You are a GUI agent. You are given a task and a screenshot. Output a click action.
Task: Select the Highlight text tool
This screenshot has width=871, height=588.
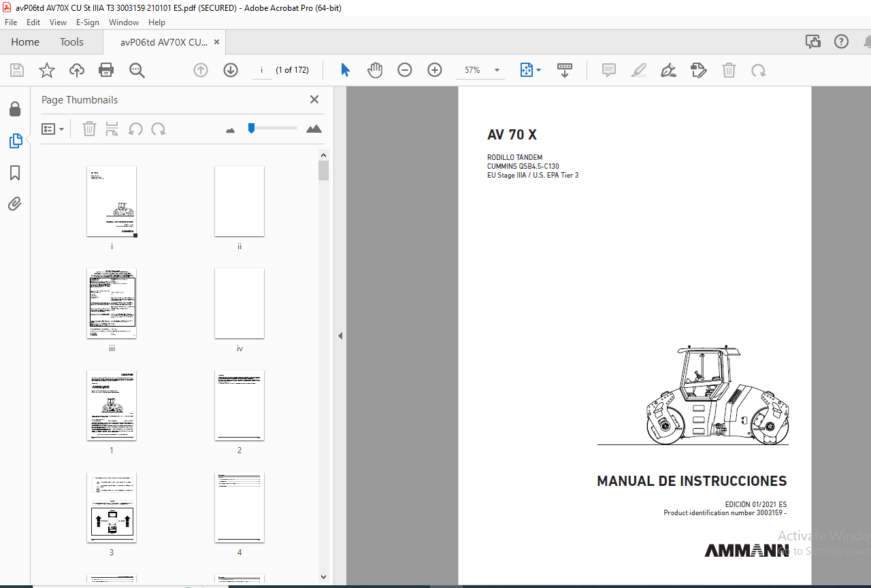(x=639, y=70)
